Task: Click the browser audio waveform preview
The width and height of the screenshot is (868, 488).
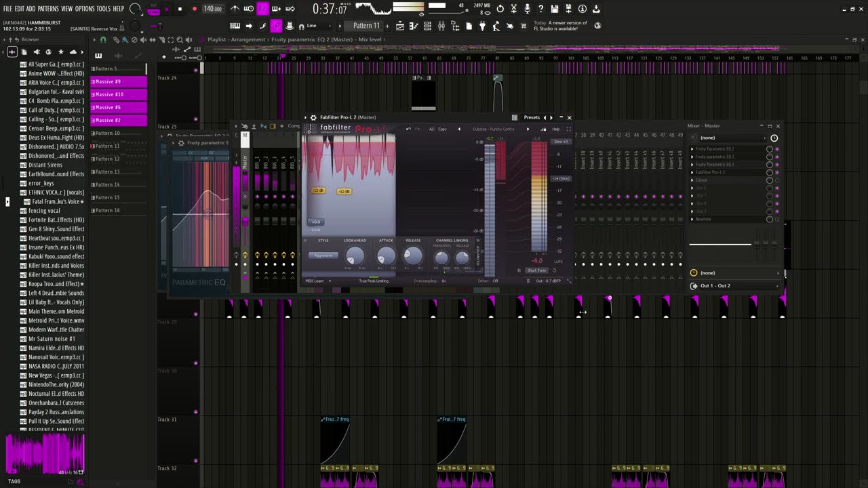Action: pyautogui.click(x=45, y=453)
